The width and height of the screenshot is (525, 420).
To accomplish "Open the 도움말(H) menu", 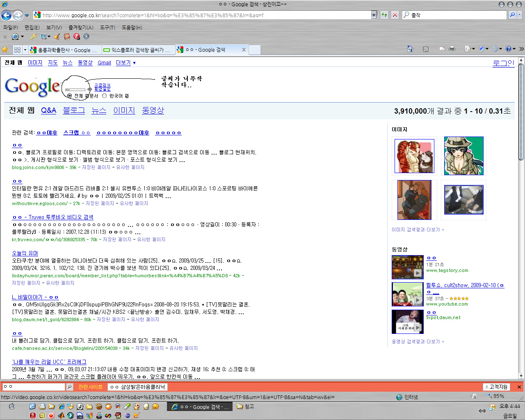I will tap(132, 27).
